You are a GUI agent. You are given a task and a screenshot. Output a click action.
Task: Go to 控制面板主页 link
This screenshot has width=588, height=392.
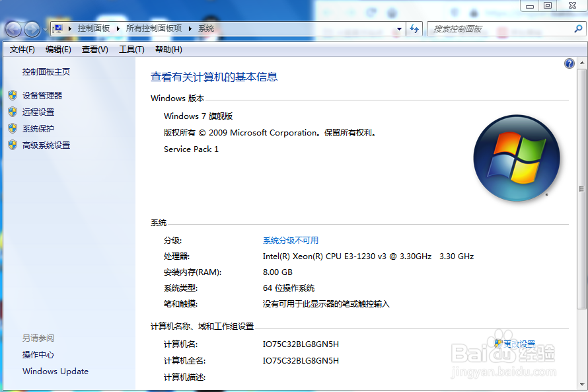click(46, 71)
